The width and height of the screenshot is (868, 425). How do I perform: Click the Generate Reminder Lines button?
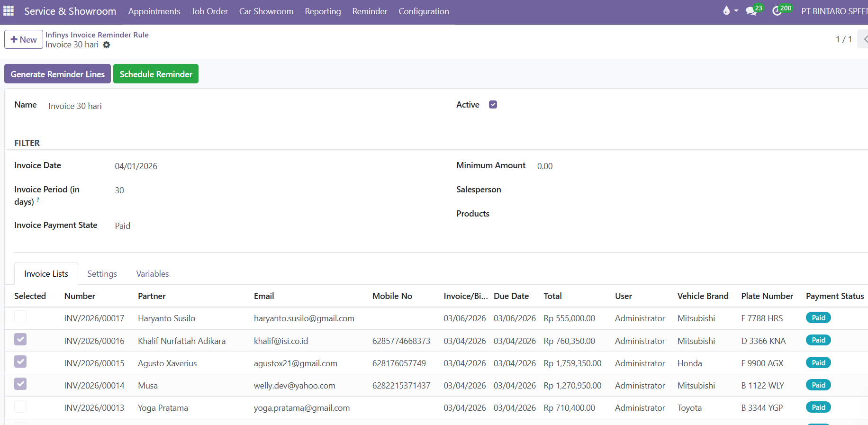pyautogui.click(x=57, y=74)
